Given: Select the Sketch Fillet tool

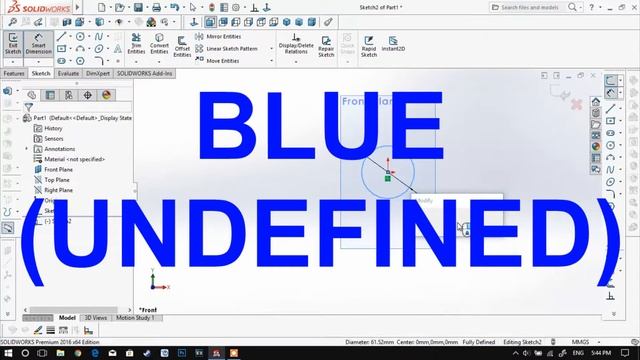Looking at the screenshot, I should pos(99,61).
